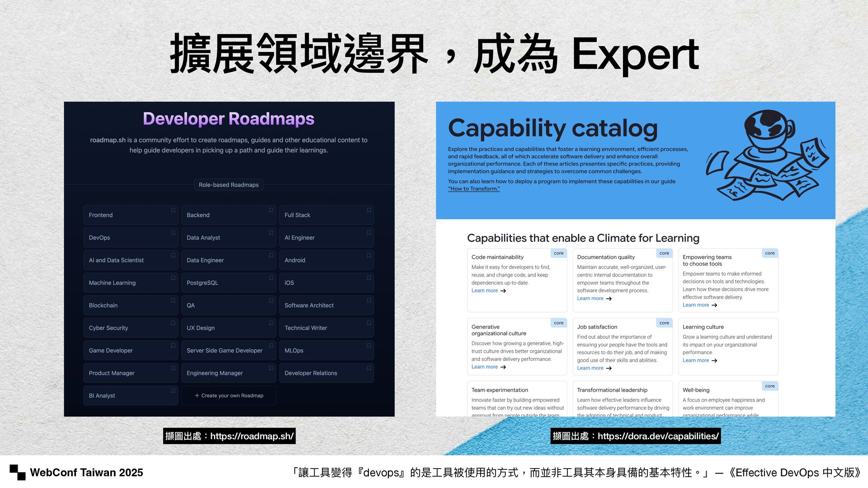The image size is (868, 488).
Task: Click bookmark icon on Frontend roadmap
Action: pos(173,211)
